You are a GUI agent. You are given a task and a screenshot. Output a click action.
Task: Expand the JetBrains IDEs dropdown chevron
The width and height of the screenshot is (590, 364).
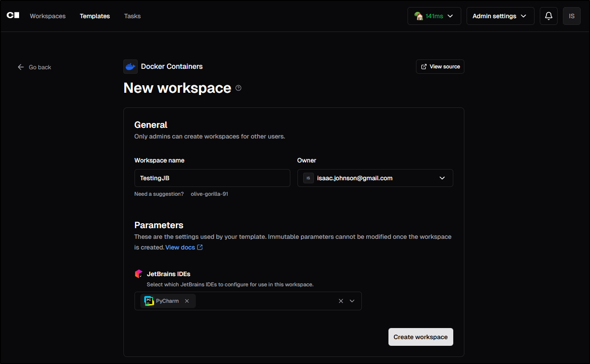[352, 301]
